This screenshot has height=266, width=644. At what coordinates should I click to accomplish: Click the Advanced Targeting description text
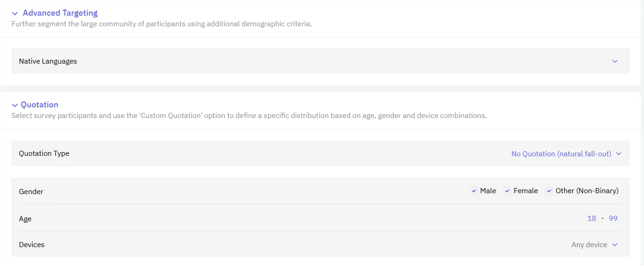[162, 24]
